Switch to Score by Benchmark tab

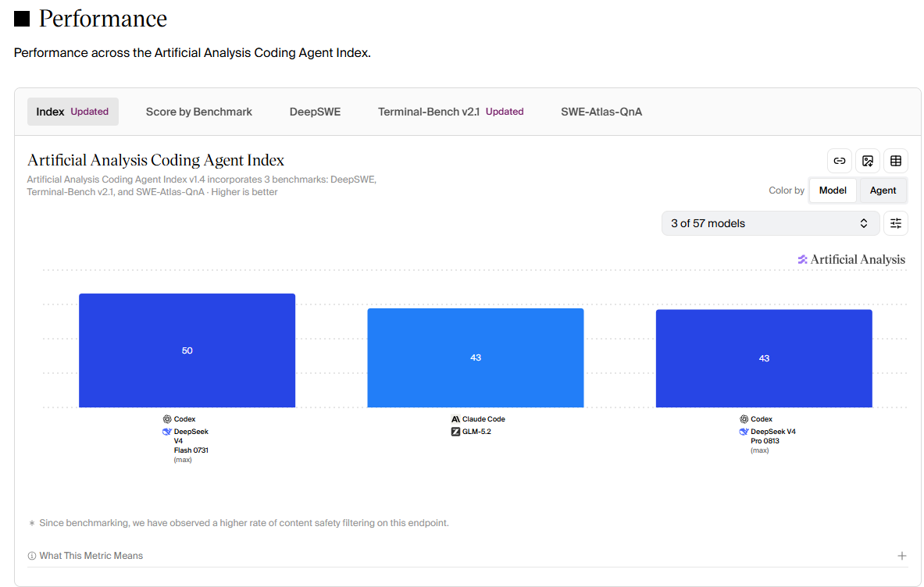coord(199,112)
